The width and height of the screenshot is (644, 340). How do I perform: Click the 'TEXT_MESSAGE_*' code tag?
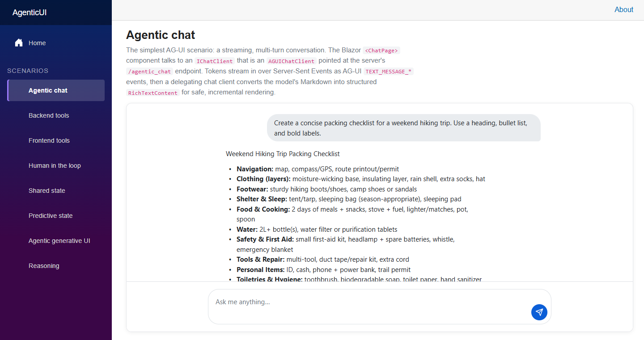pos(389,72)
